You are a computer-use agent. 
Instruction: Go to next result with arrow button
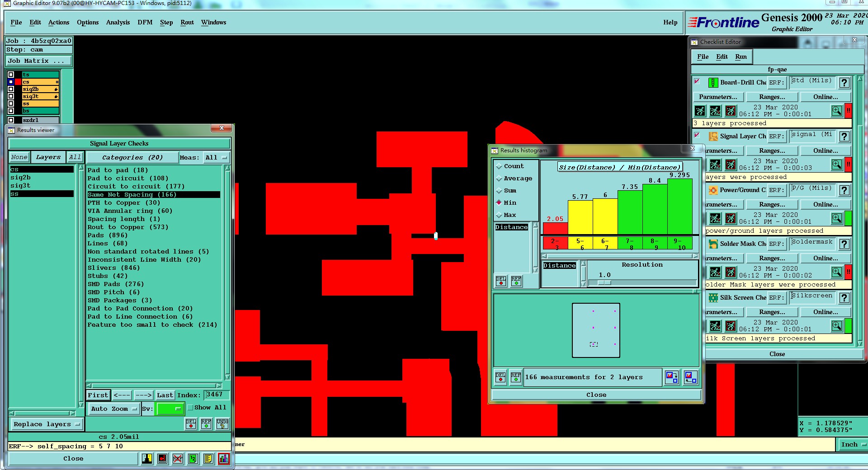pos(144,395)
